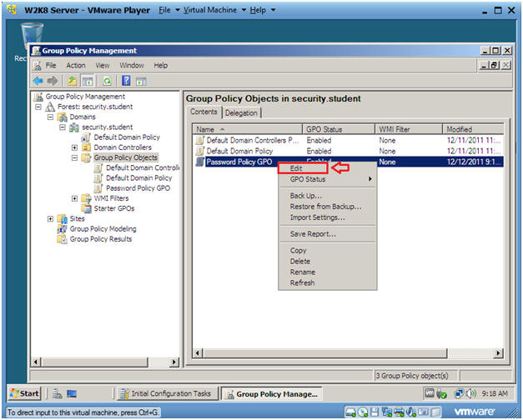Open the VMware Help dropdown menu
The height and width of the screenshot is (420, 523).
click(263, 10)
